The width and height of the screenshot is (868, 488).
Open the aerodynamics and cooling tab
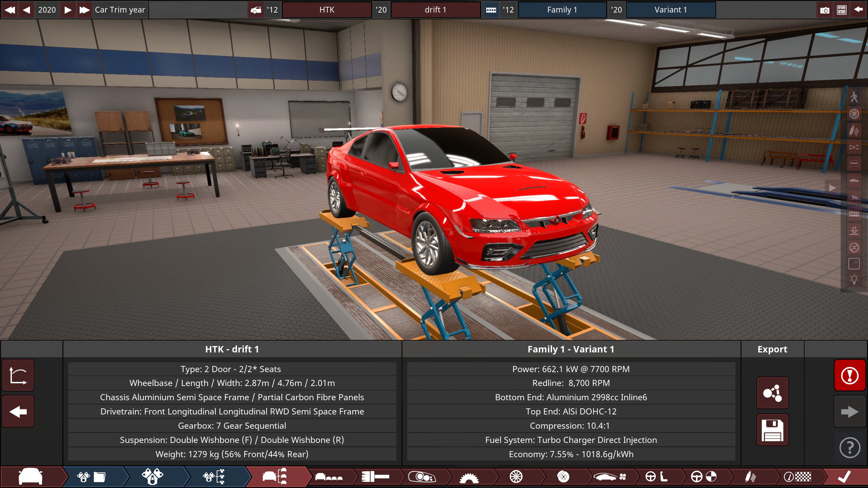(x=610, y=477)
